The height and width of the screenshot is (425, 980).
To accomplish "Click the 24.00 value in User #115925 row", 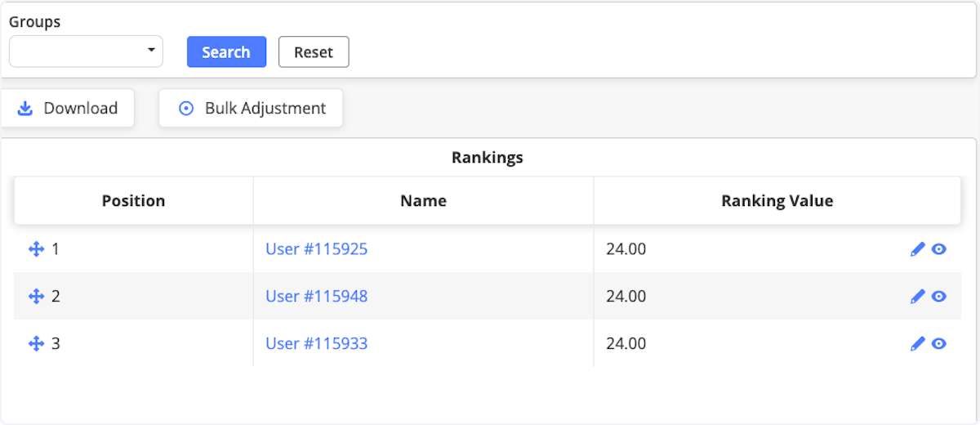I will 626,249.
